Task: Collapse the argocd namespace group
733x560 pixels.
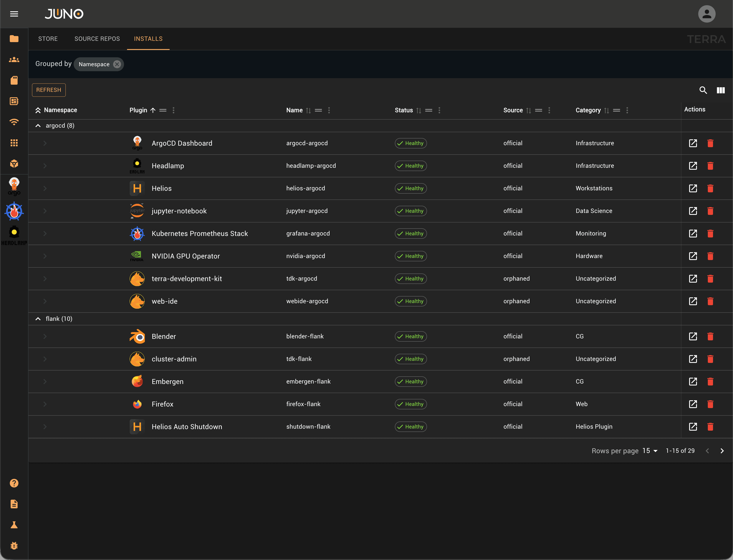Action: [x=38, y=126]
